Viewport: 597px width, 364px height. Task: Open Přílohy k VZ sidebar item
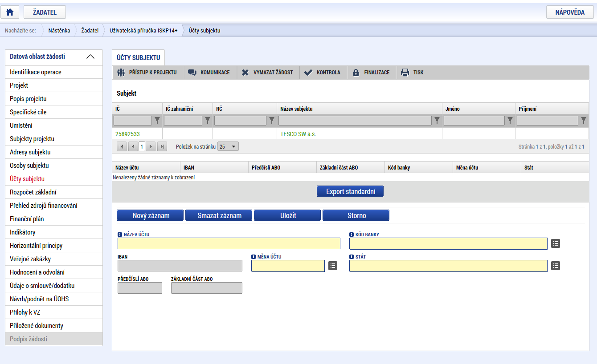point(53,312)
